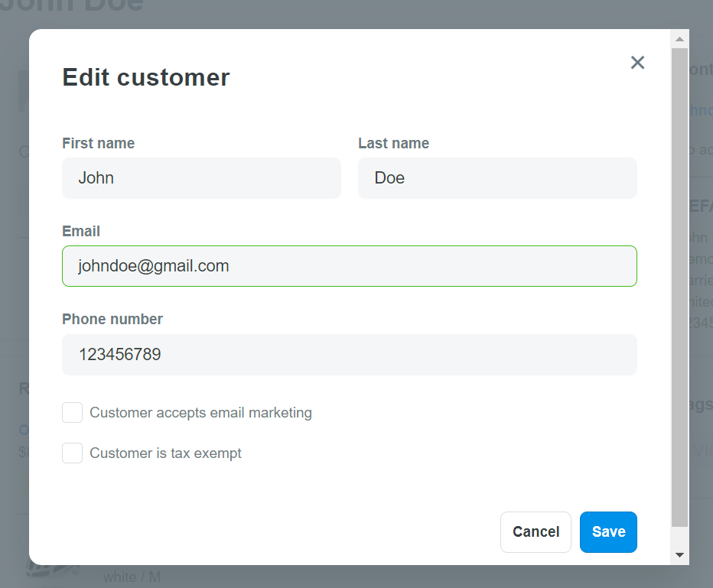Click the First name label
Viewport: 713px width, 588px height.
click(98, 143)
